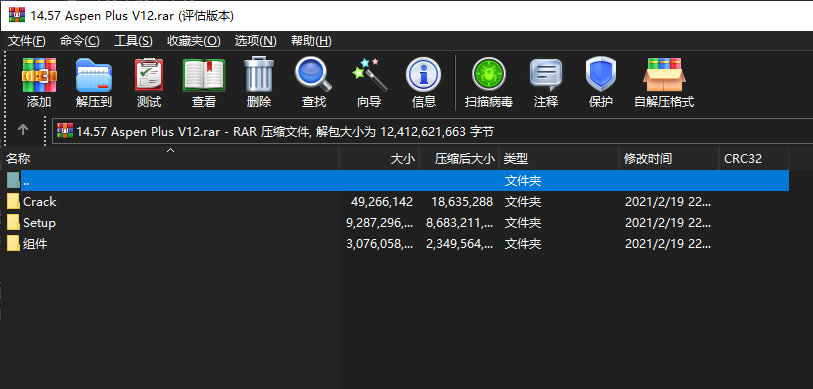Image resolution: width=813 pixels, height=389 pixels.
Task: Click the 组件 size 3,076,058,...
Action: tap(380, 244)
